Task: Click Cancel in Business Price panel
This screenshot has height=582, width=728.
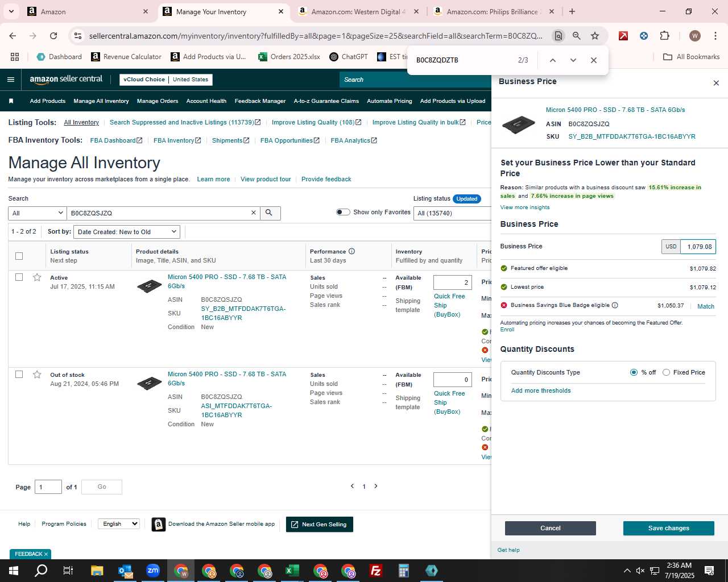Action: coord(550,528)
